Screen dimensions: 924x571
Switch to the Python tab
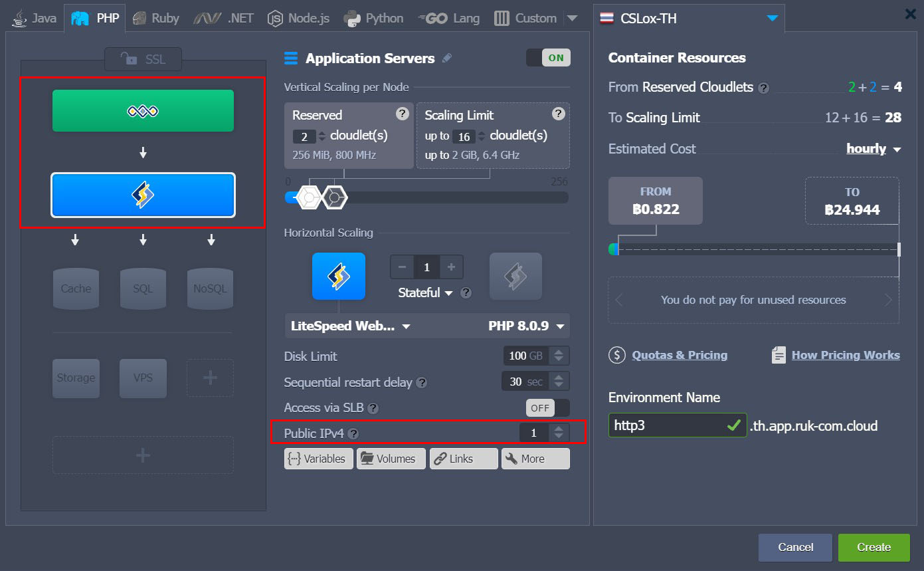coord(373,18)
